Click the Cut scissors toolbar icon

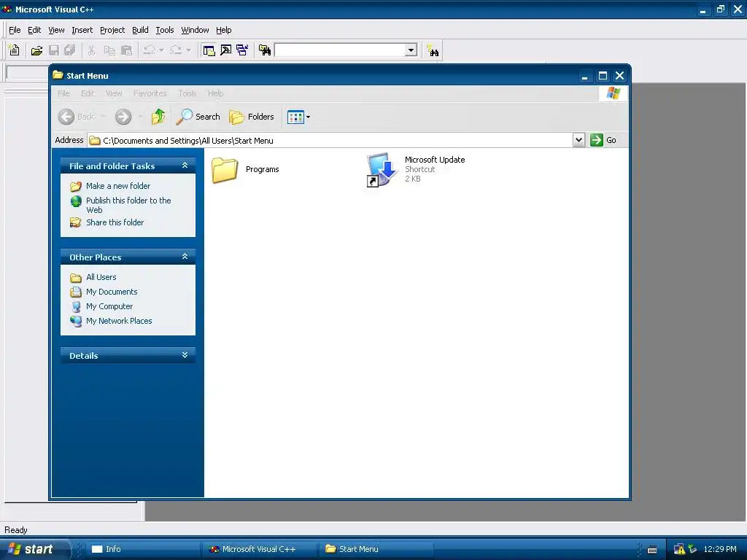[91, 50]
